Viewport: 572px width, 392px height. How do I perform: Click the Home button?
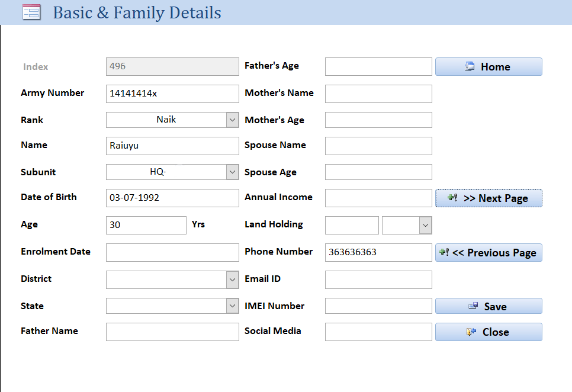coord(489,67)
